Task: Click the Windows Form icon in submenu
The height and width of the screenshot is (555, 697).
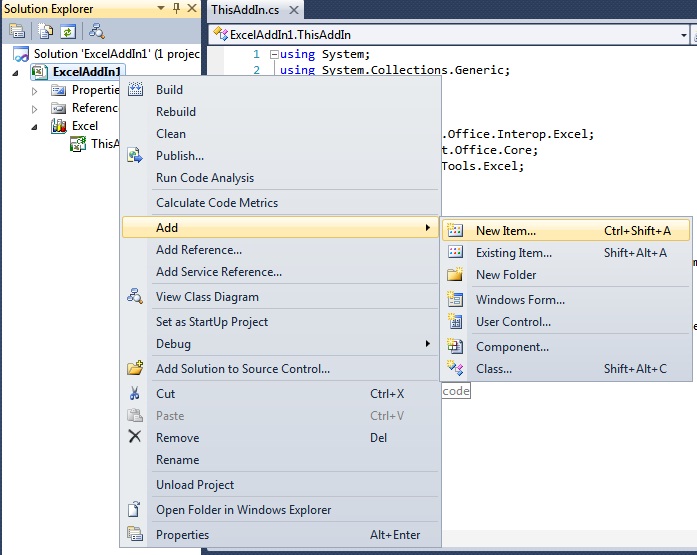Action: point(455,299)
